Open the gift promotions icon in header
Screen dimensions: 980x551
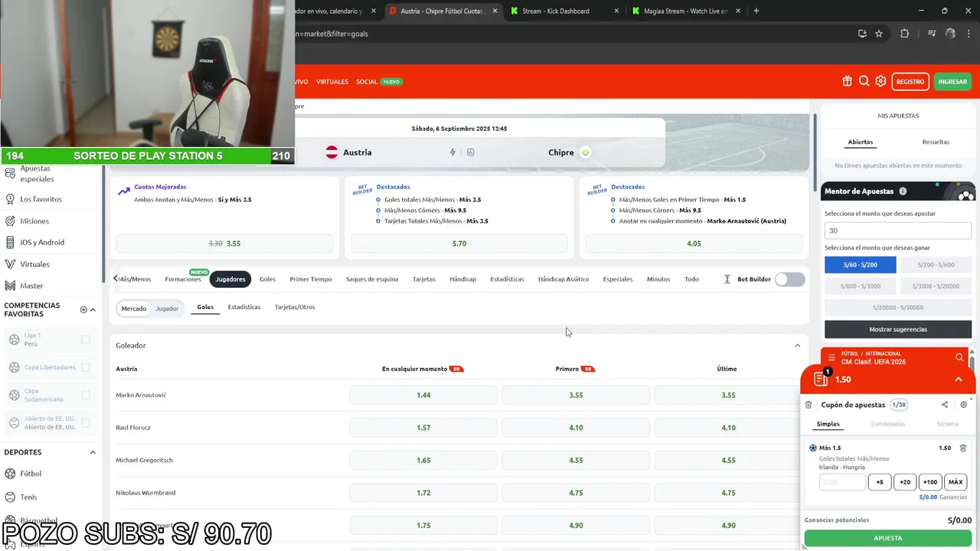point(847,81)
